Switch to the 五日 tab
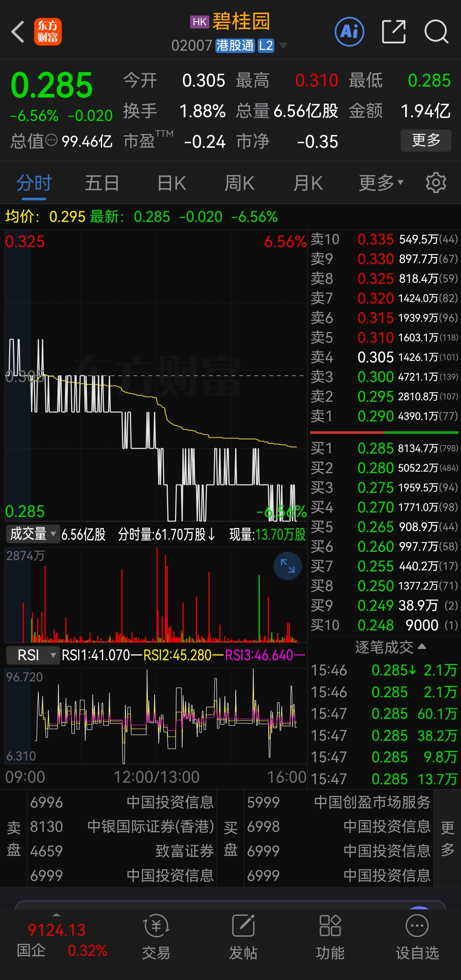461x980 pixels. click(x=102, y=183)
